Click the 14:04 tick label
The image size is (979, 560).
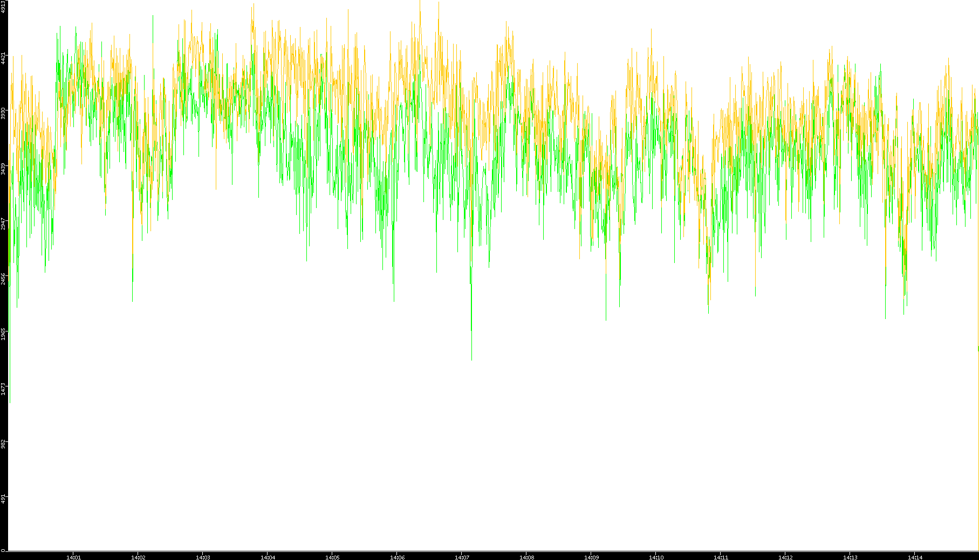tap(268, 557)
